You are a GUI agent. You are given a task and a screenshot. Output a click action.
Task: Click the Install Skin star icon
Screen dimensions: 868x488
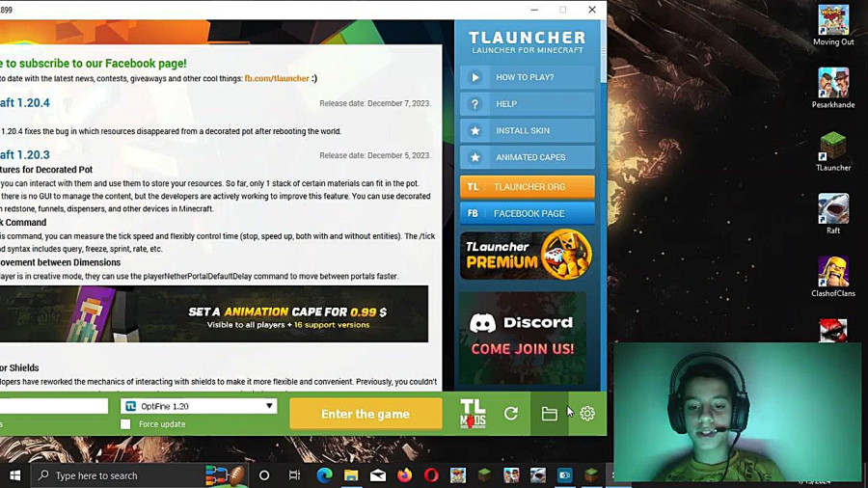tap(475, 130)
